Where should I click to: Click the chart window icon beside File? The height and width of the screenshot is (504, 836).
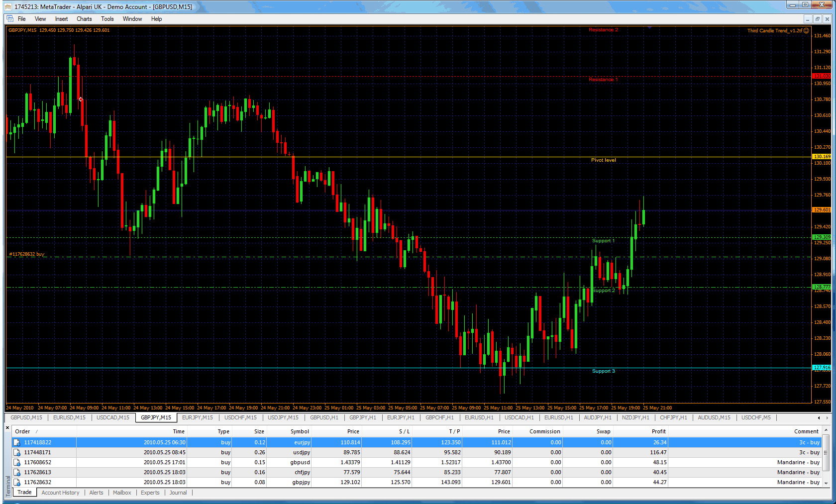coord(10,19)
